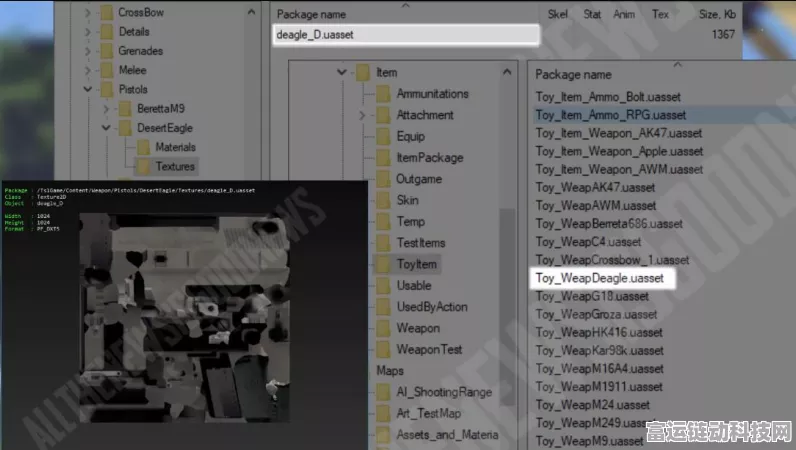Select Toy_WeapCrossbow_1.uasset

[612, 260]
